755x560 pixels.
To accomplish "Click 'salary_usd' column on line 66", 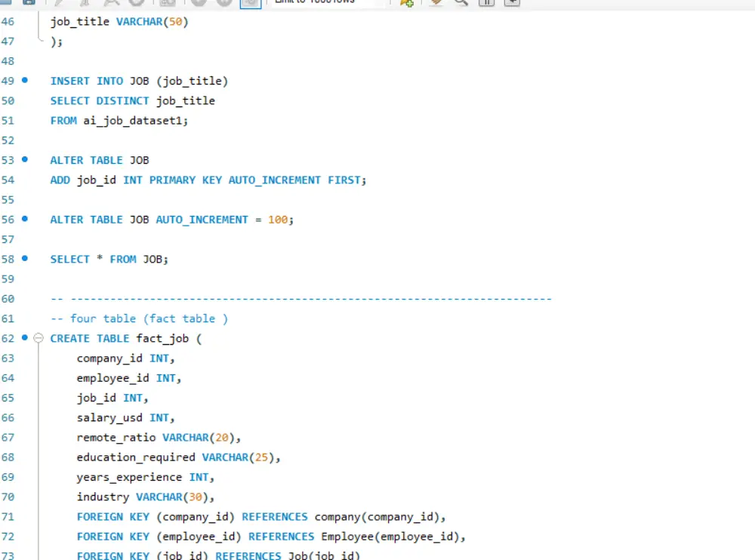I will click(109, 417).
